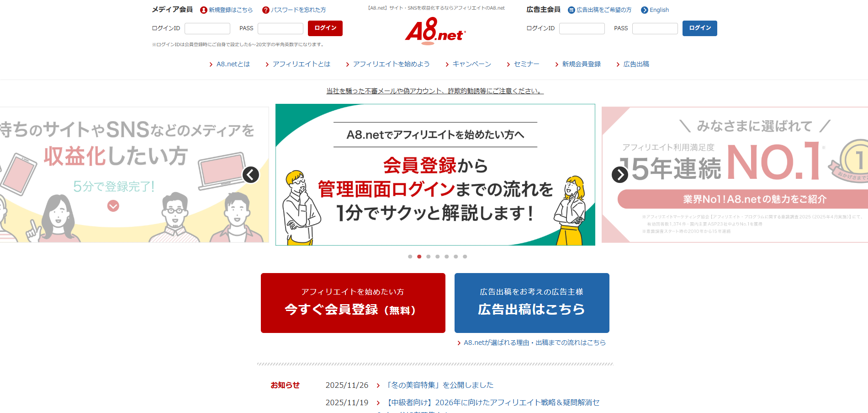Click the previous slide arrow on the carousel

pos(251,175)
